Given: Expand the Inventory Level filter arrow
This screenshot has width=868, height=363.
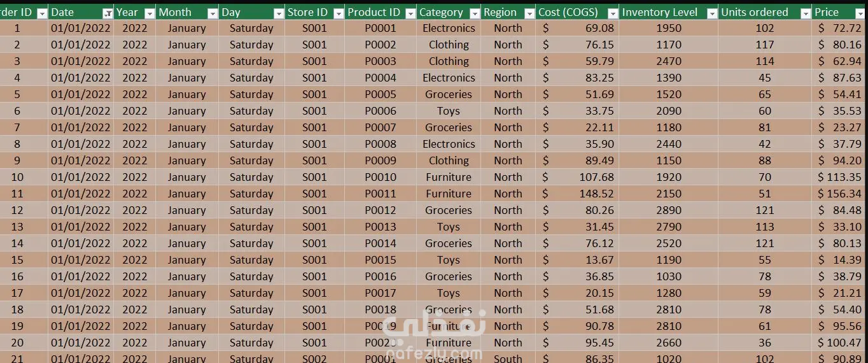Looking at the screenshot, I should (711, 13).
